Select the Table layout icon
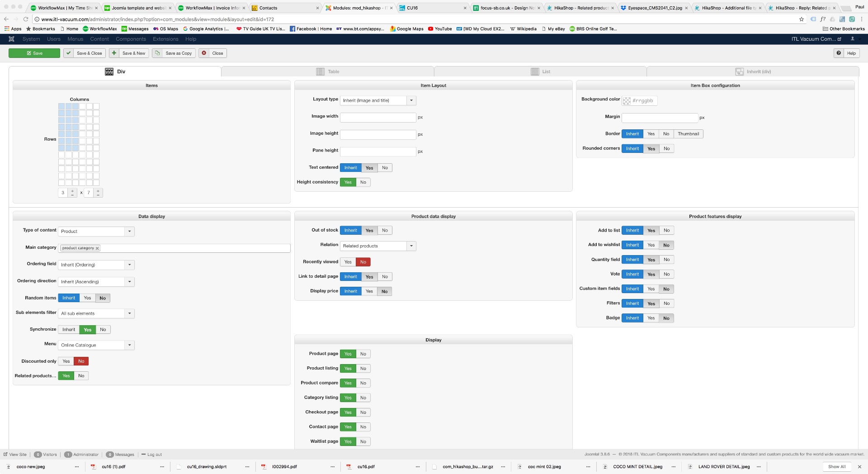 point(321,71)
